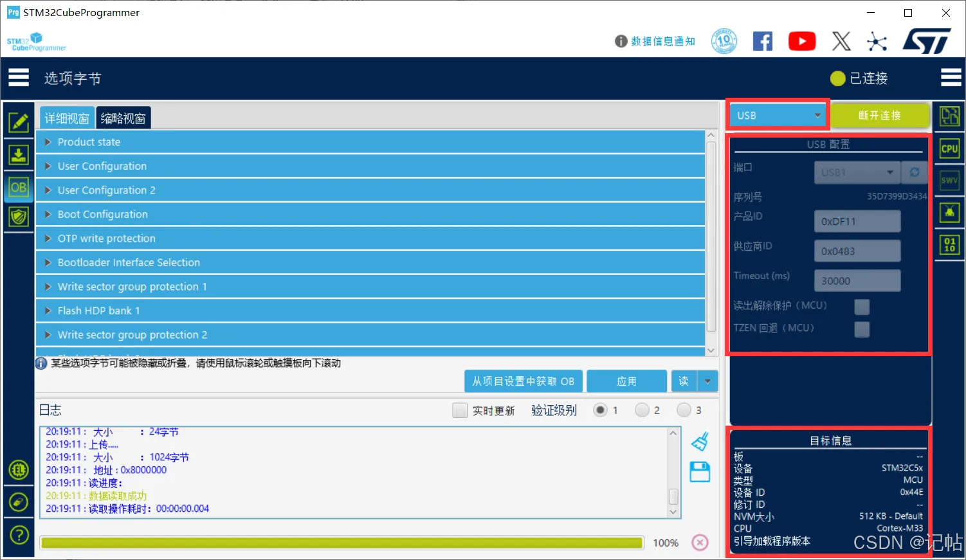Screen dimensions: 966x560
Task: Click the round log/trace icon in left sidebar
Action: point(19,502)
